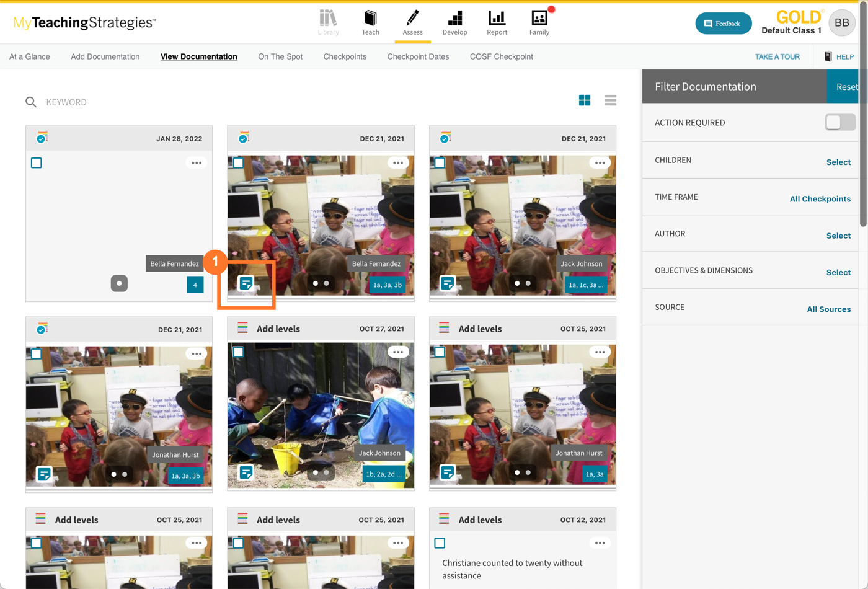
Task: Expand Time Frame All Checkpoints selector
Action: 820,199
